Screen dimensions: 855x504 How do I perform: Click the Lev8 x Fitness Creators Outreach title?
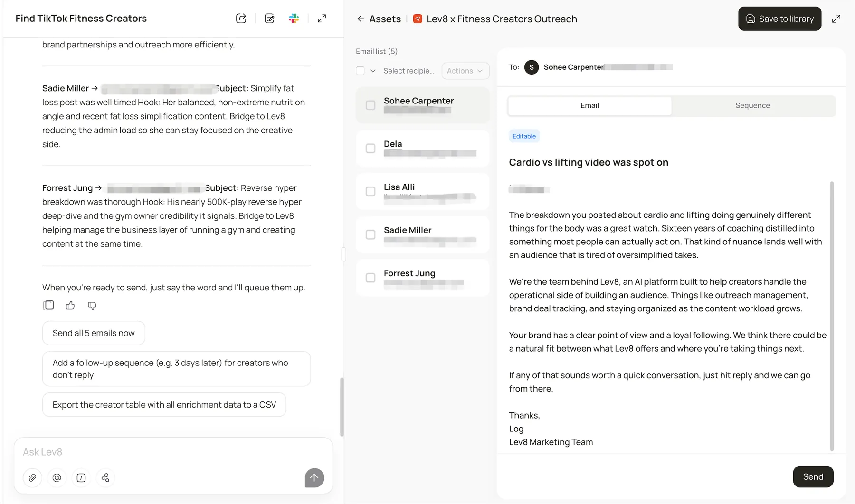click(x=502, y=19)
